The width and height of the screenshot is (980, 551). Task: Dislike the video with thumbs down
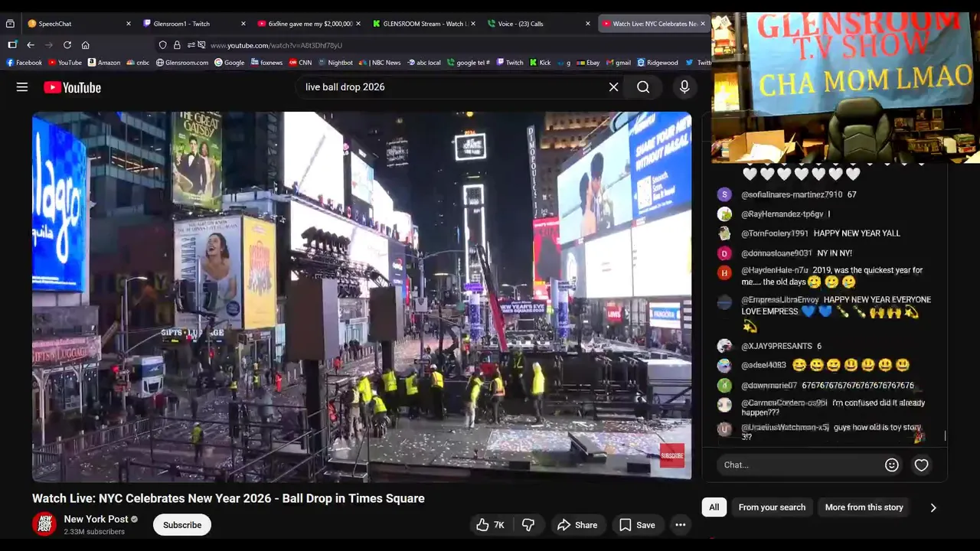pos(528,525)
